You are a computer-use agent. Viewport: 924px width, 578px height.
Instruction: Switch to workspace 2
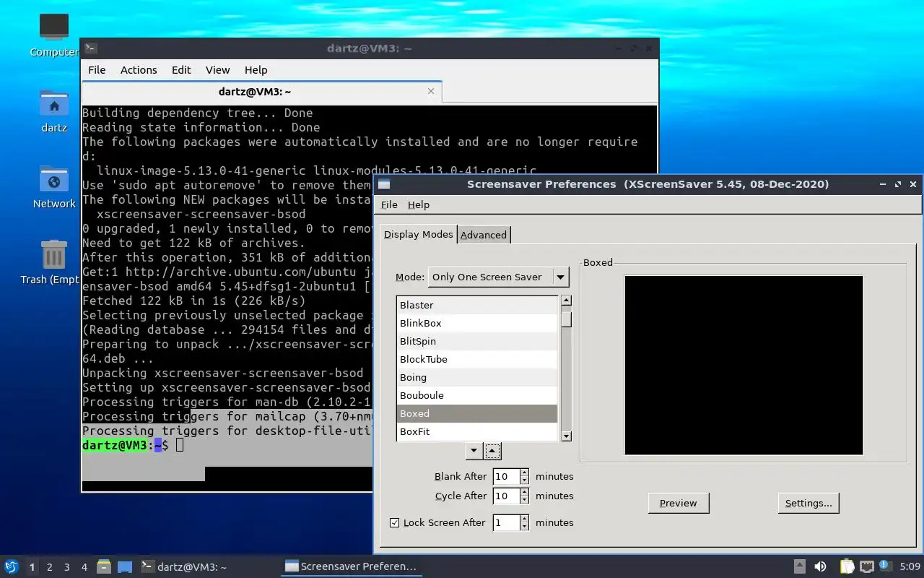[49, 567]
